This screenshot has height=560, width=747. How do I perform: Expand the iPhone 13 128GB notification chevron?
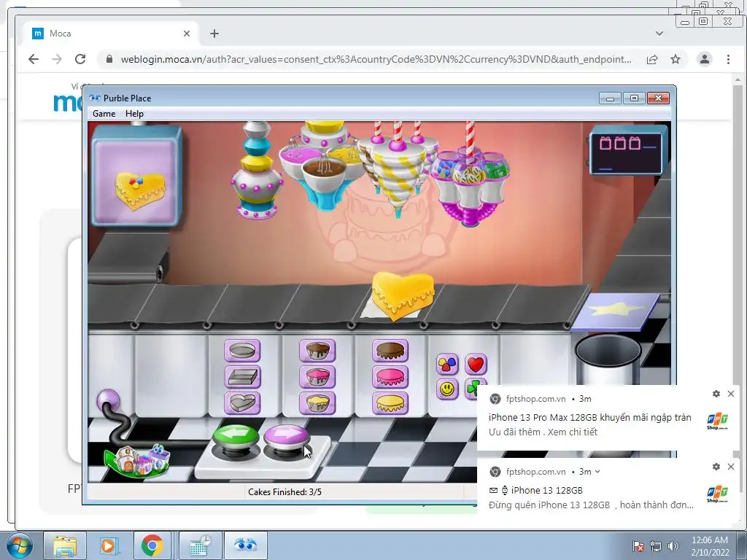click(597, 472)
